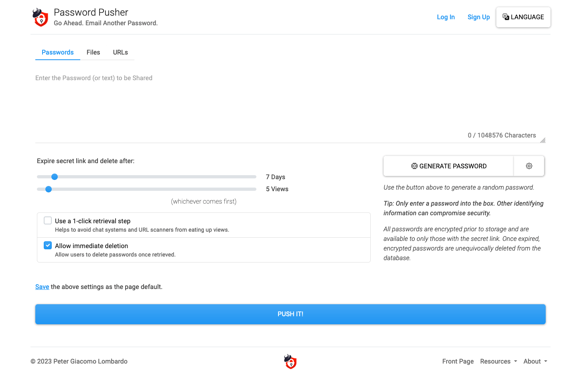Open the Resources dropdown in the footer

coord(498,361)
